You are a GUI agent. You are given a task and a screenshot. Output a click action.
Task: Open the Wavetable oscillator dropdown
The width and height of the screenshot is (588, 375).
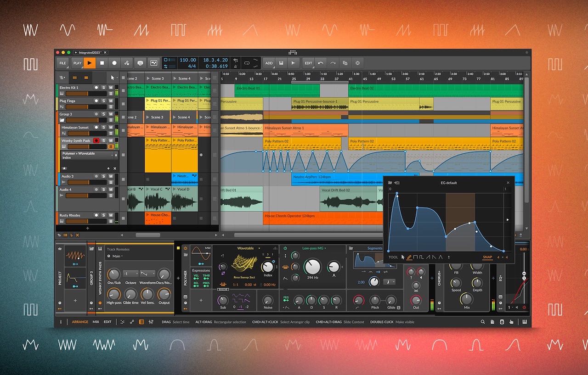[249, 248]
